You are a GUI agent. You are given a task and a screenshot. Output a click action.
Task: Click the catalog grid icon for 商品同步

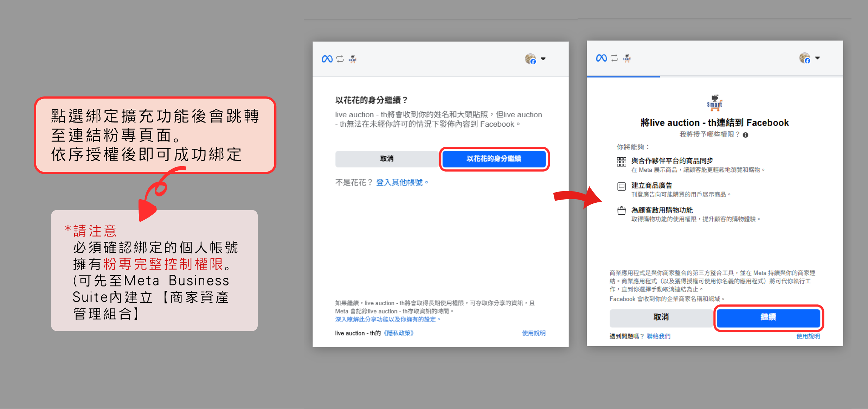(x=621, y=162)
